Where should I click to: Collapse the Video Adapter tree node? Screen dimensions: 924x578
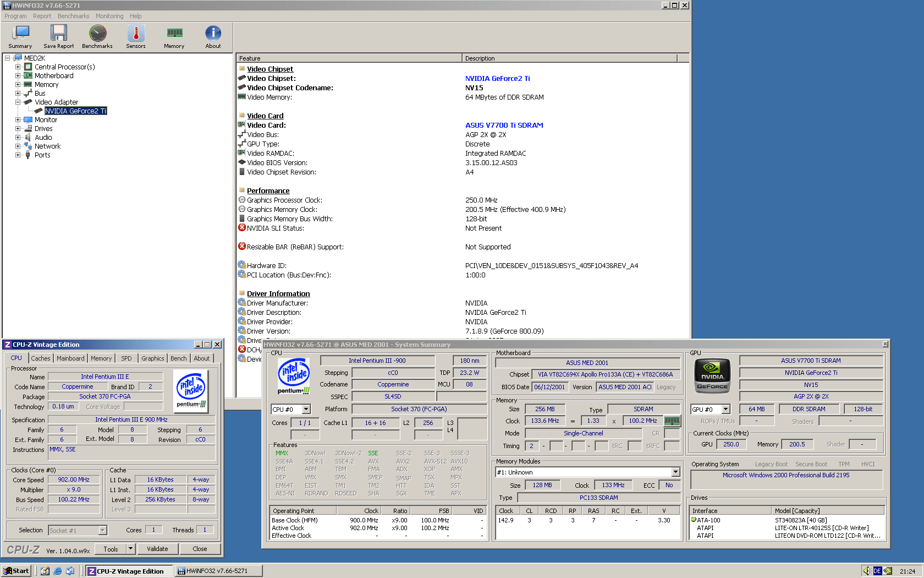click(18, 102)
